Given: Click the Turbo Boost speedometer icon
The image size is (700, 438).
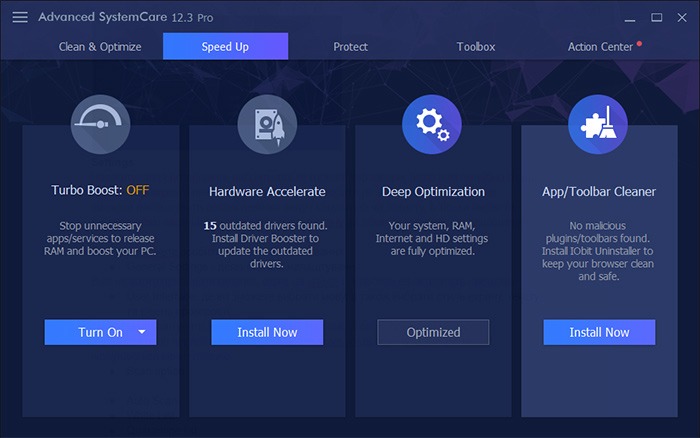Looking at the screenshot, I should tap(100, 124).
